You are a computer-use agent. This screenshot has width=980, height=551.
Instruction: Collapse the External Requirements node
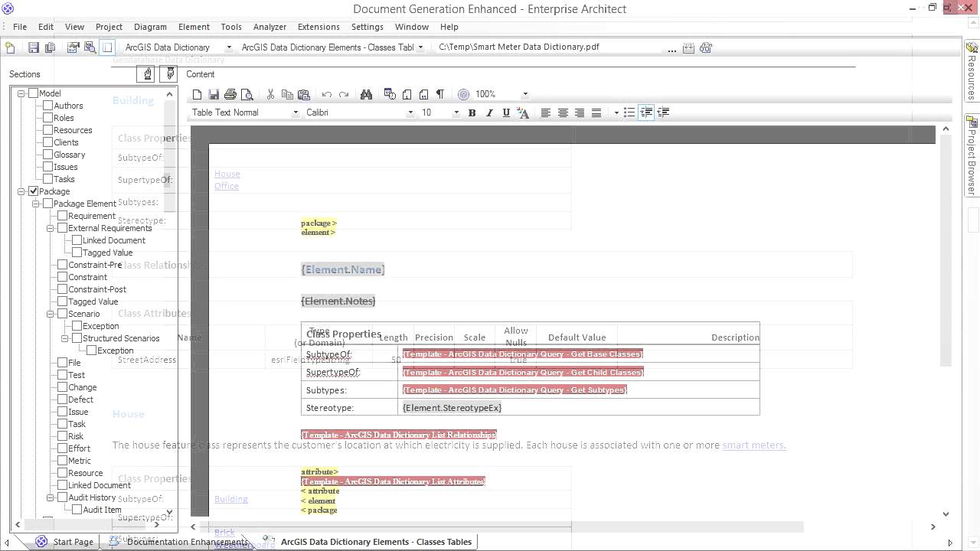tap(51, 228)
